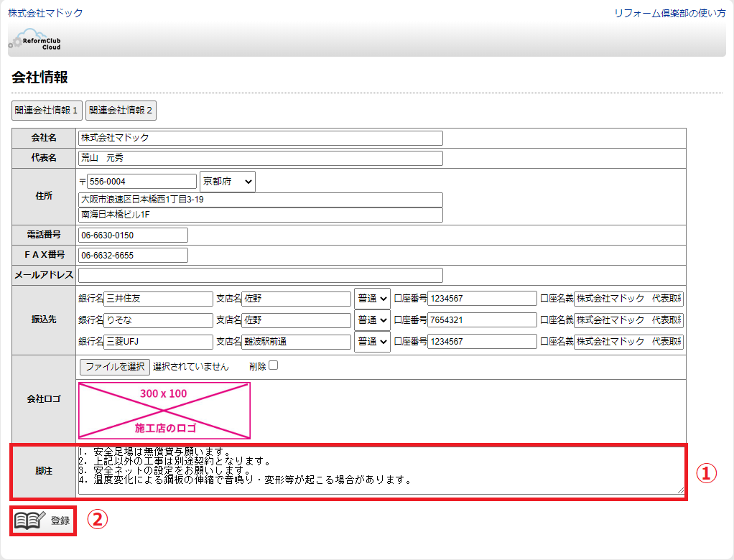
Task: Open the 京都府 prefecture dropdown
Action: click(x=227, y=182)
